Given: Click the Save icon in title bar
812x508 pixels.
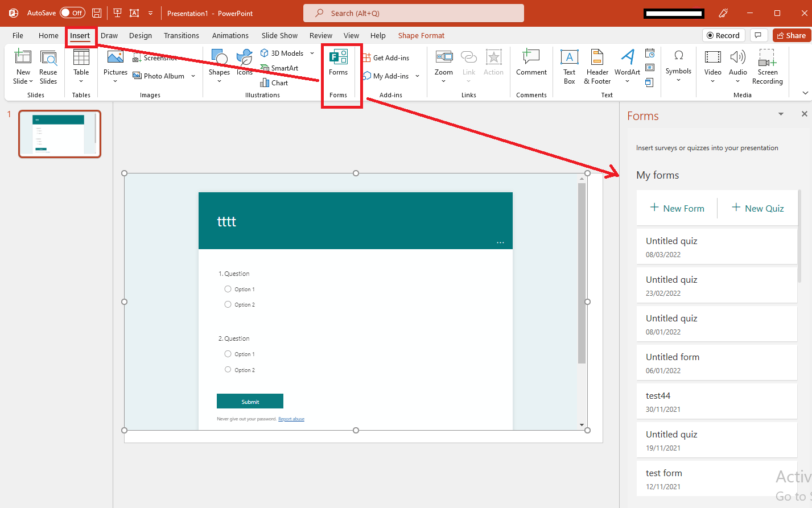Looking at the screenshot, I should [x=97, y=13].
